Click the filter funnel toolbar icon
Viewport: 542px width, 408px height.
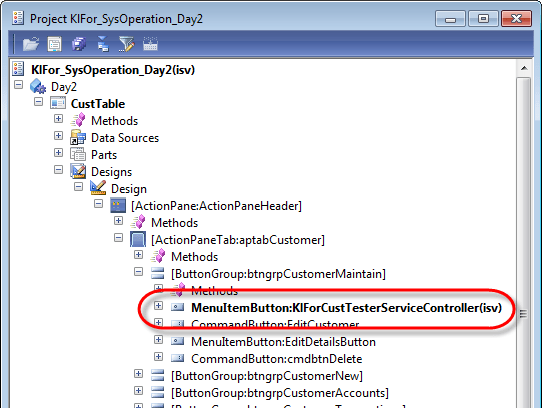[x=126, y=44]
